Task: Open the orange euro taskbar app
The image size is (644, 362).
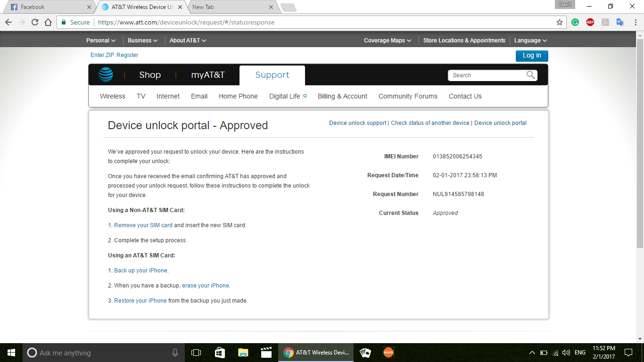Action: [388, 353]
